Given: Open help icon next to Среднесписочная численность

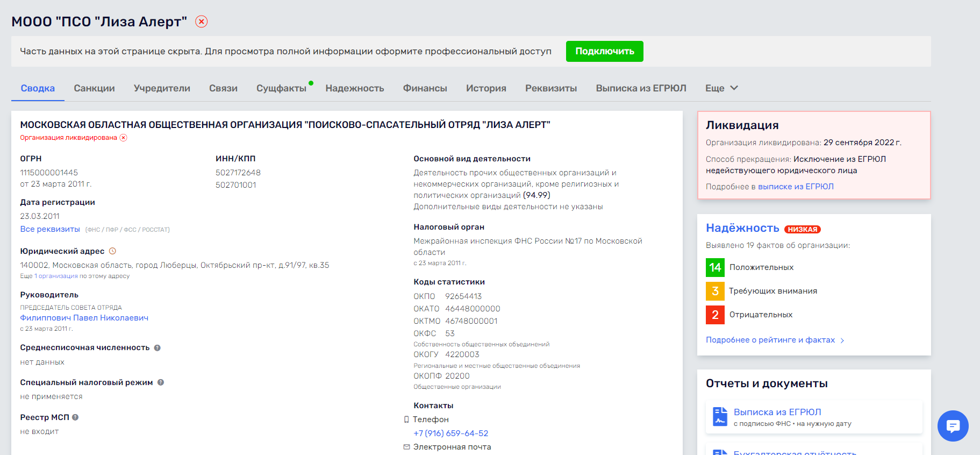Looking at the screenshot, I should 158,348.
